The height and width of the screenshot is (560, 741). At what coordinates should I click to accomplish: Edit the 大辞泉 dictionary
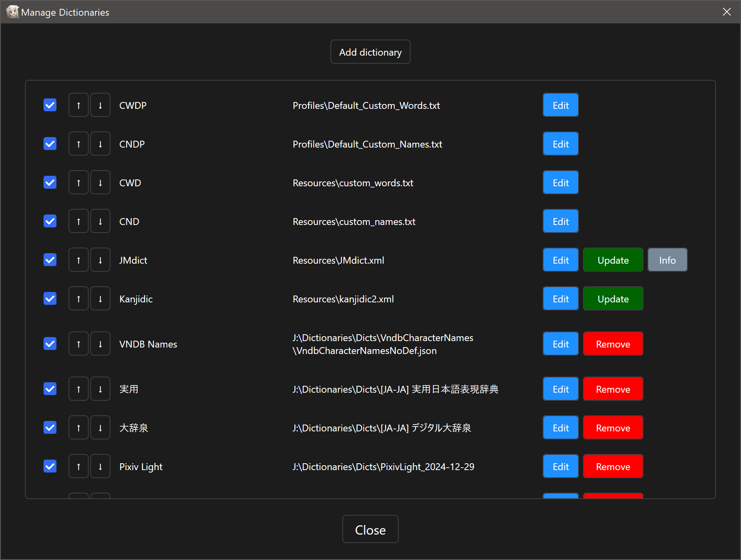[x=561, y=428]
